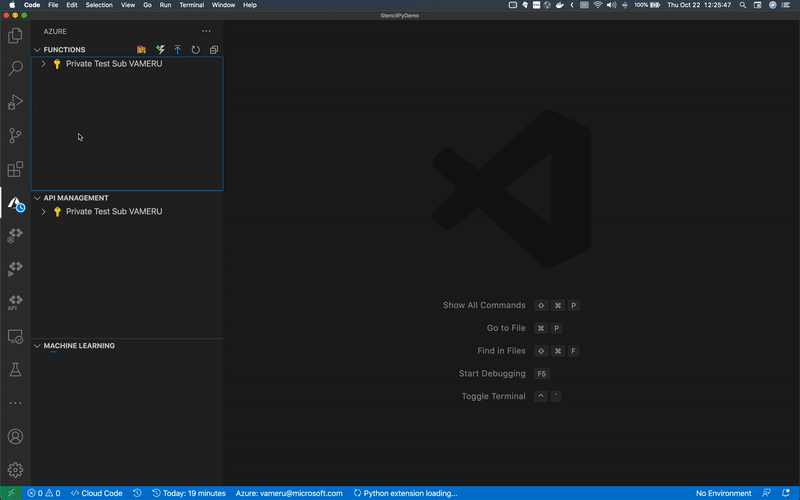Click the Start Debugging label

click(492, 373)
